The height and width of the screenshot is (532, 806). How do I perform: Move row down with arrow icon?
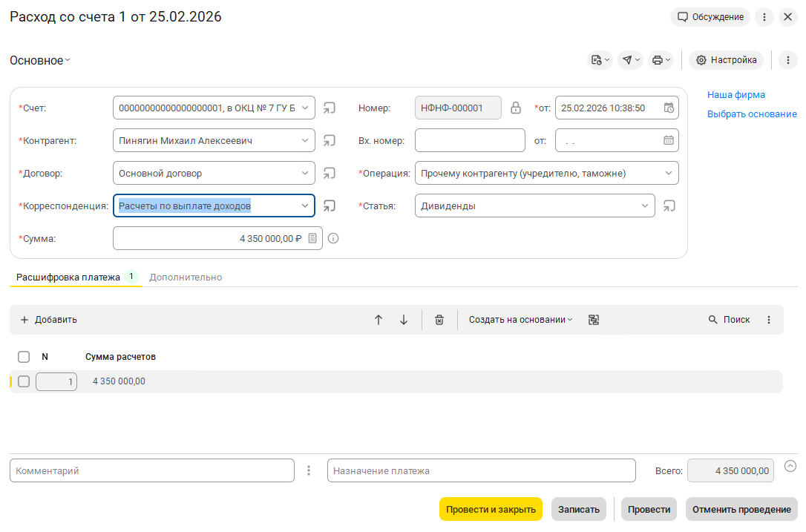click(404, 320)
